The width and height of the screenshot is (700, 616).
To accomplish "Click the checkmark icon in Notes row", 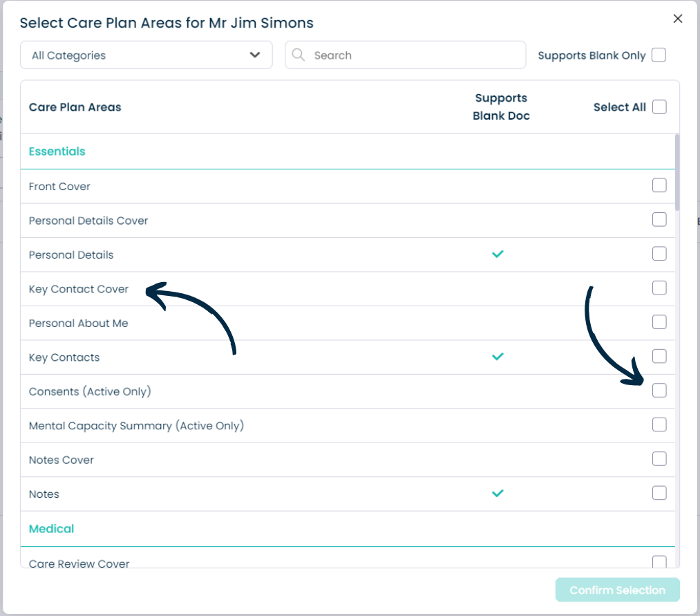I will point(498,493).
